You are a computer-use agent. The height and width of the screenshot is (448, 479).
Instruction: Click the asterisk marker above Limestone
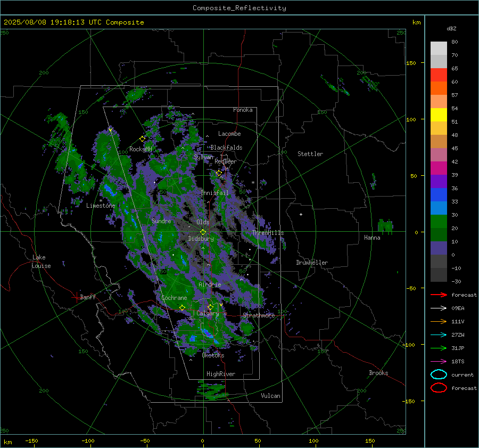coord(101,201)
